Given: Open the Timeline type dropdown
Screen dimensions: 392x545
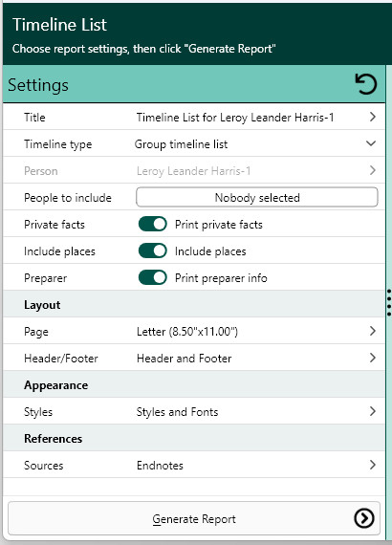Looking at the screenshot, I should (371, 143).
